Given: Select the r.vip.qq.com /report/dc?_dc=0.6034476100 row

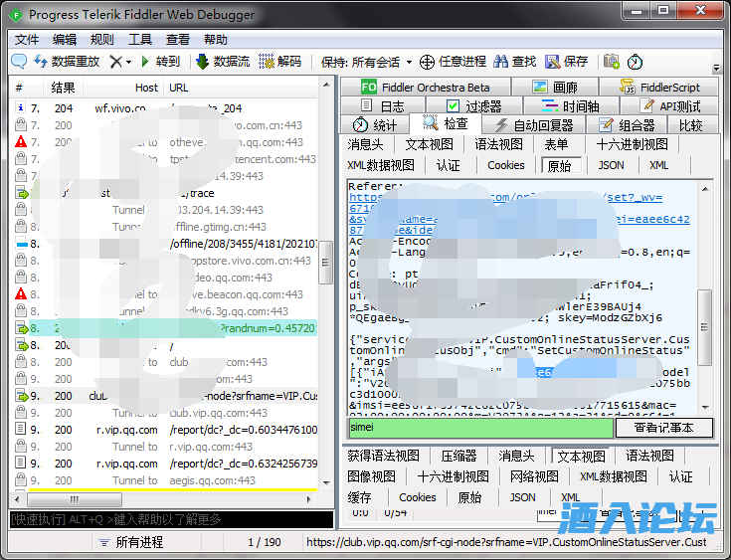Looking at the screenshot, I should click(165, 430).
